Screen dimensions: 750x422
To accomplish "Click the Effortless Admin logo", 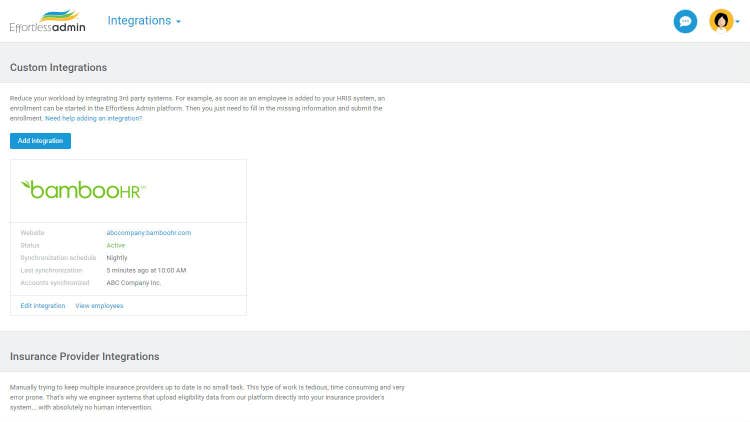I will point(47,21).
